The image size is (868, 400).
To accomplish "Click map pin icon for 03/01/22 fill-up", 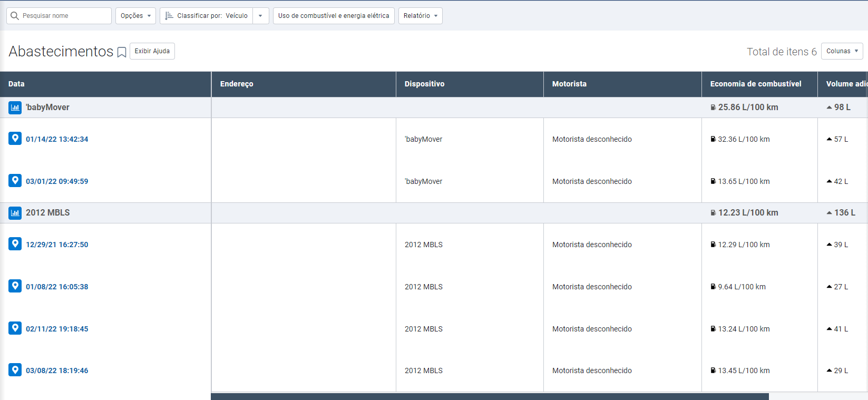I will click(x=15, y=181).
